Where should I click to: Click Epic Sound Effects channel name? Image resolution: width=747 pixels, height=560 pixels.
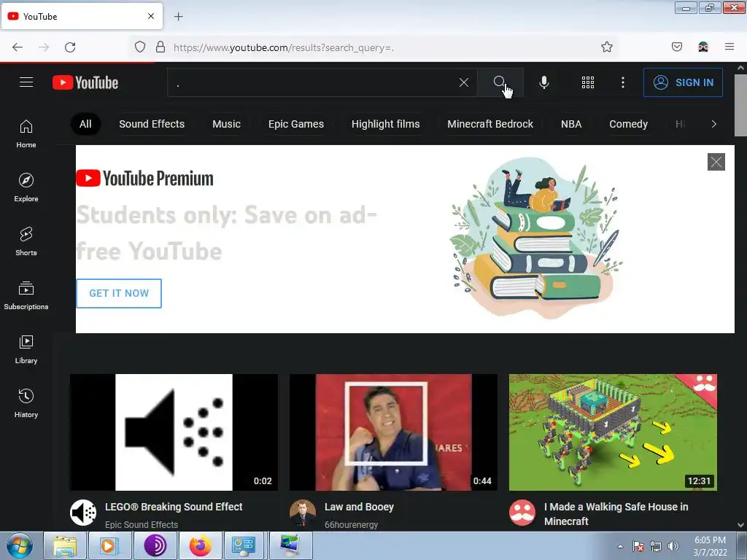pos(142,524)
